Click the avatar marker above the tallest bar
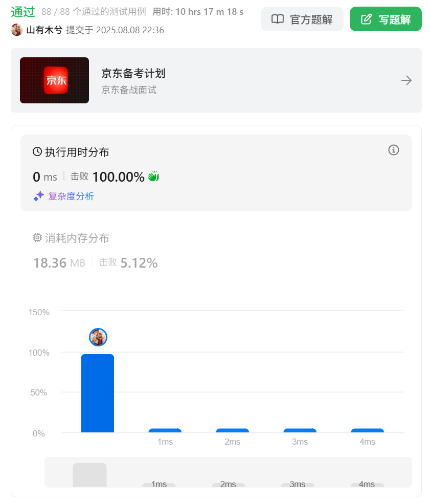Viewport: 430px width, 504px height. [98, 337]
